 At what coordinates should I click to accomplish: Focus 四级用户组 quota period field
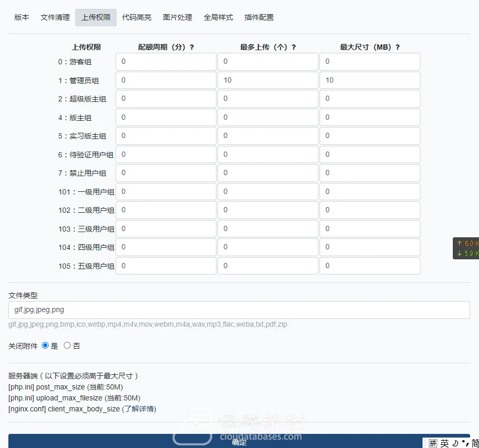(x=166, y=247)
